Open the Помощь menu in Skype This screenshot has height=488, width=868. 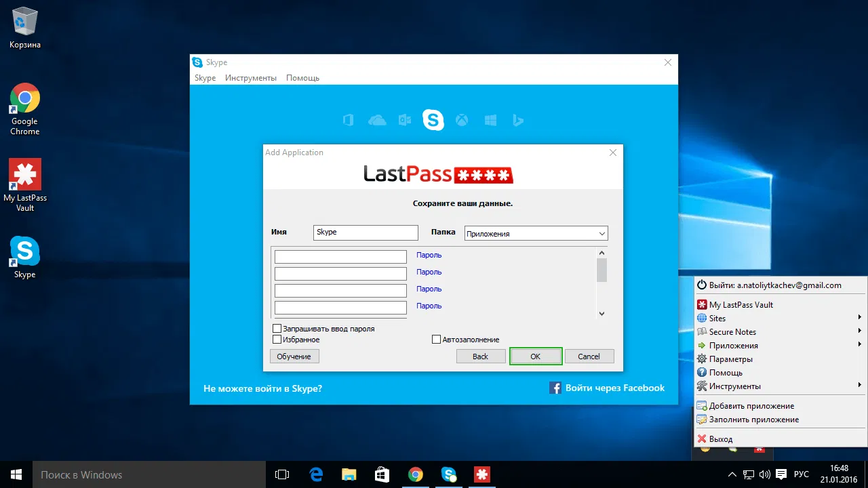point(302,77)
